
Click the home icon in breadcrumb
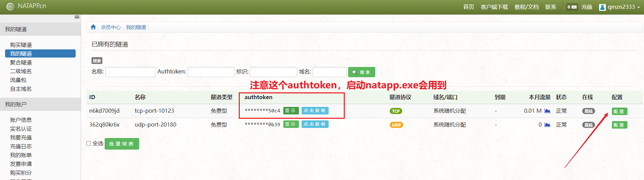coord(93,27)
